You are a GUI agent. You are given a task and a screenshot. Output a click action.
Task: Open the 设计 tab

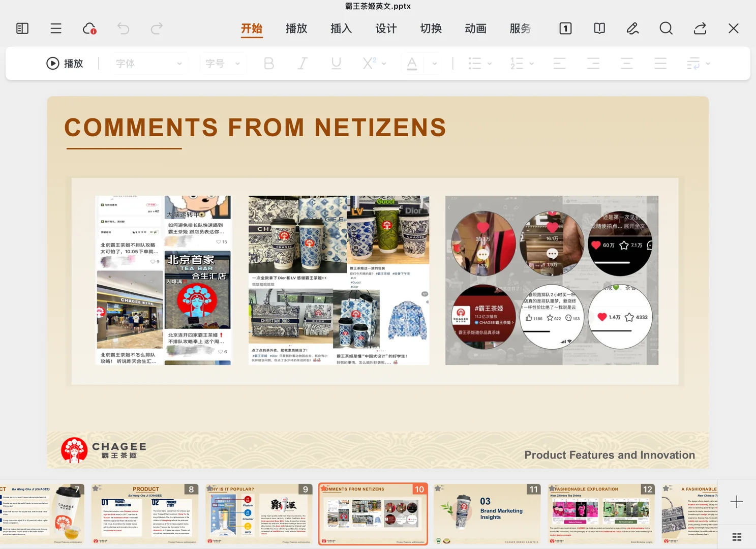tap(386, 28)
